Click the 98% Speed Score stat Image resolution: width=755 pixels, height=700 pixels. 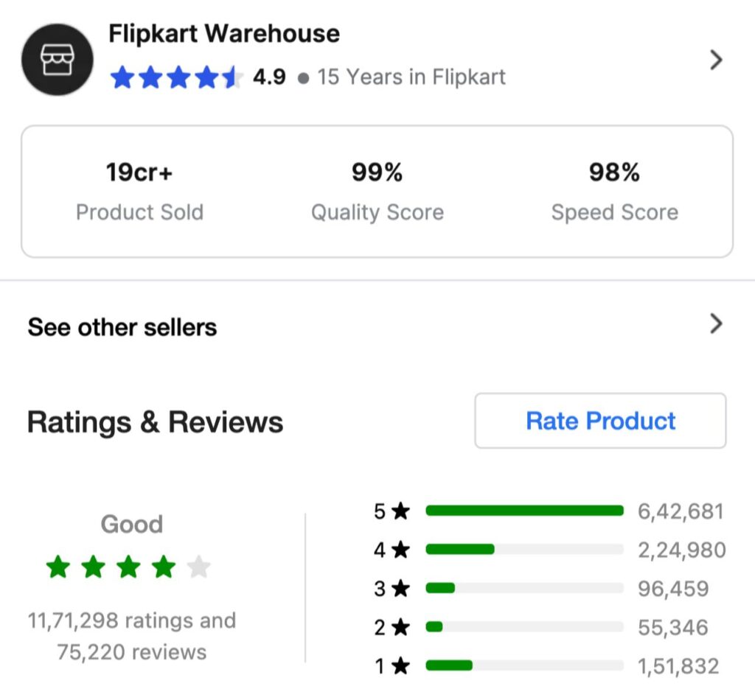(614, 192)
